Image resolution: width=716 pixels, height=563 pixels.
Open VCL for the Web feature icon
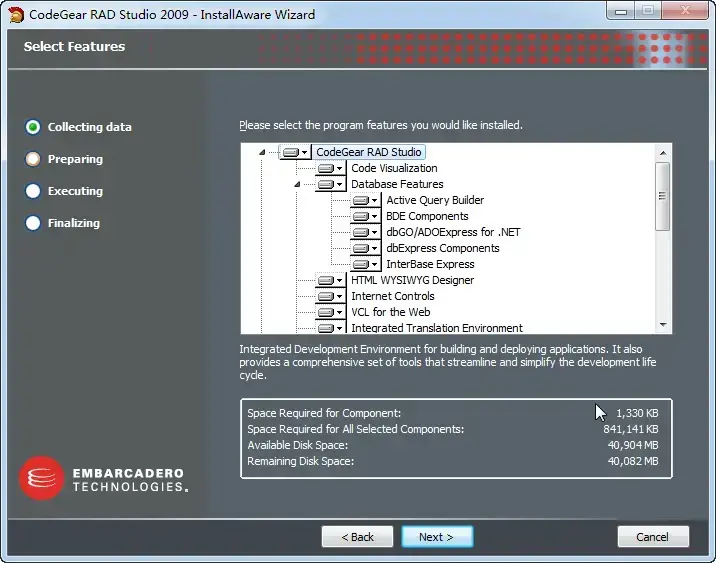click(x=330, y=312)
